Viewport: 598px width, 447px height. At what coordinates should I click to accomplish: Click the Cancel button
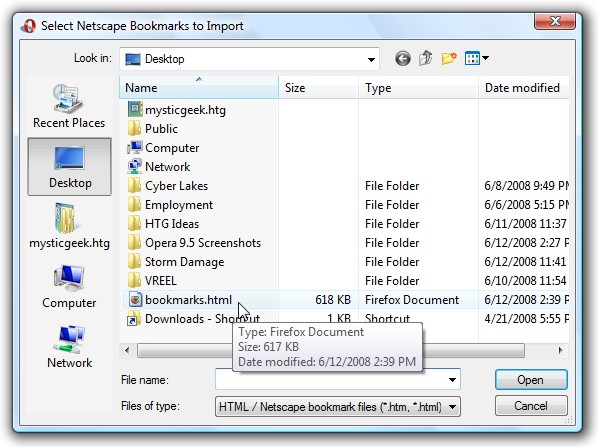click(531, 406)
